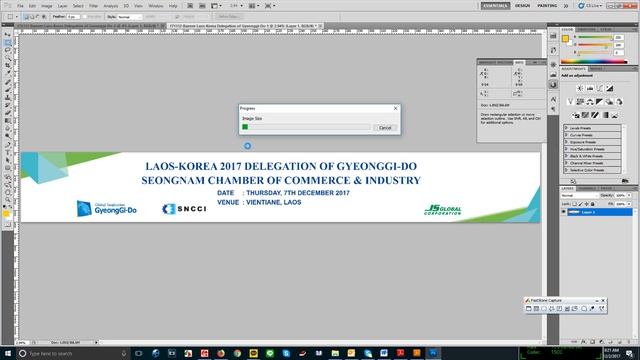This screenshot has height=360, width=640.
Task: Switch to the Masks tab
Action: pos(596,69)
